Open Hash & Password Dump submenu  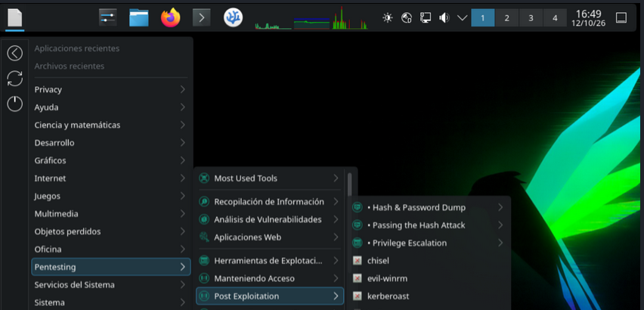point(429,207)
